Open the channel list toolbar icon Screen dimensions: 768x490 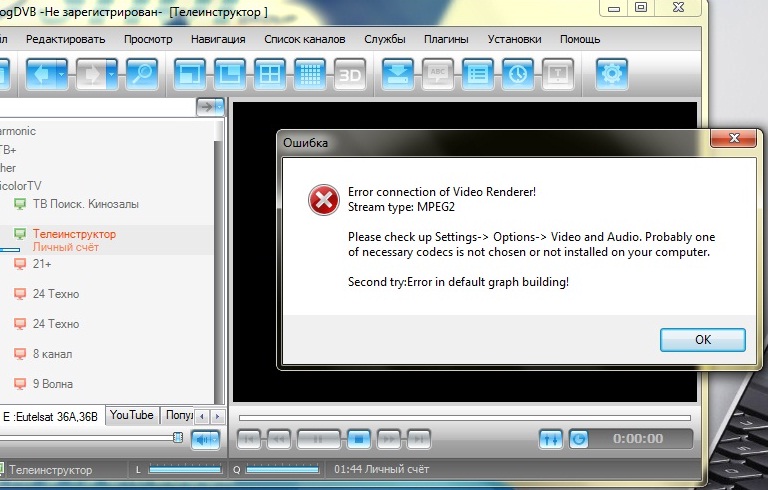478,74
